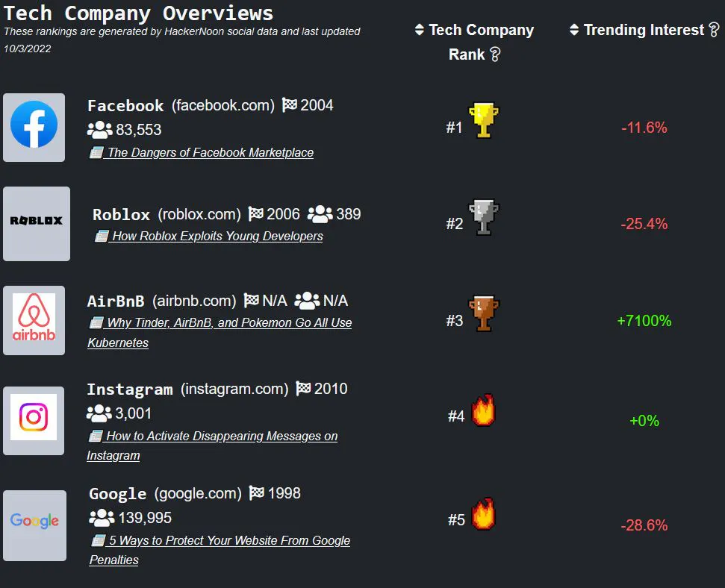
Task: Click help icon next to Tech Company Rank
Action: (x=494, y=54)
